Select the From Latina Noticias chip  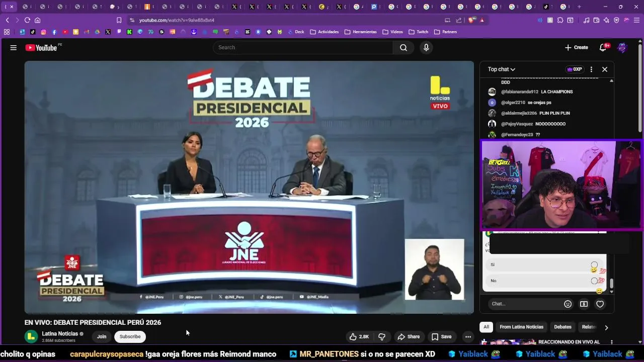(521, 327)
